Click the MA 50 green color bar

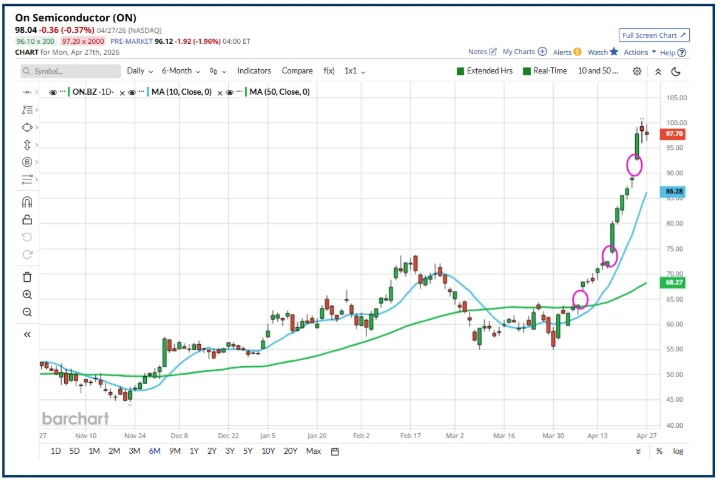[246, 92]
